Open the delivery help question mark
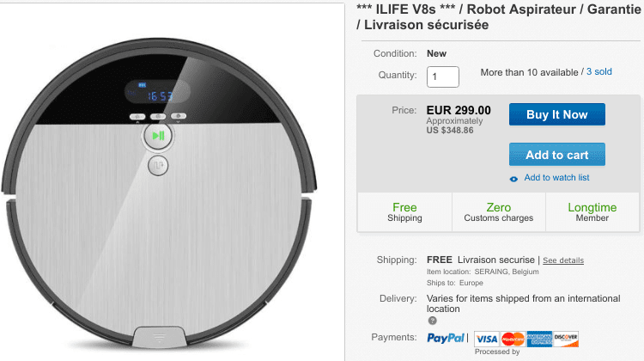The height and width of the screenshot is (361, 644). [x=432, y=321]
